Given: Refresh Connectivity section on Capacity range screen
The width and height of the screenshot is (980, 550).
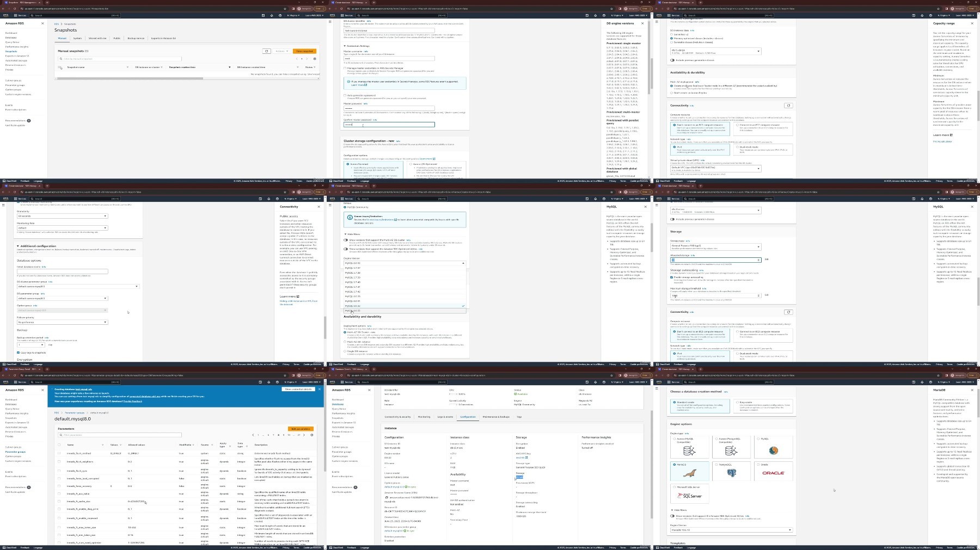Looking at the screenshot, I should coord(788,106).
